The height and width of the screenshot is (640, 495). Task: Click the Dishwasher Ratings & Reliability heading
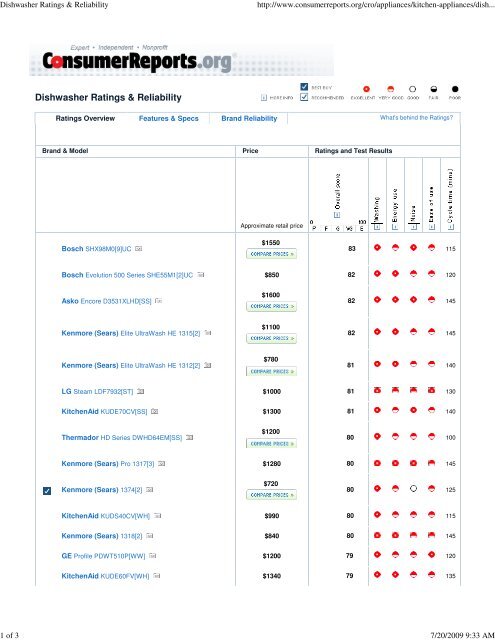[x=108, y=98]
